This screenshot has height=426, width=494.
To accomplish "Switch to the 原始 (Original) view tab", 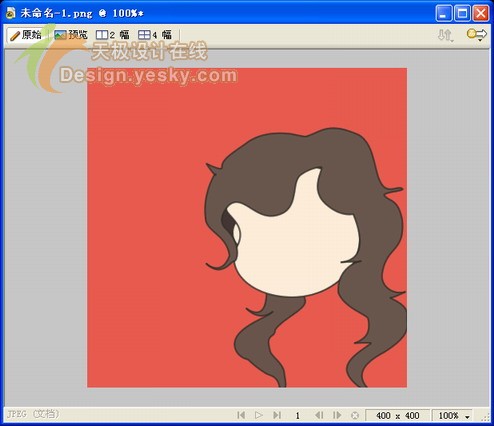I will click(x=26, y=35).
